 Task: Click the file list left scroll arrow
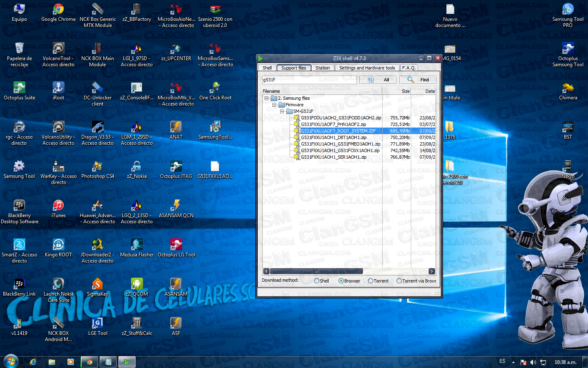(x=266, y=271)
